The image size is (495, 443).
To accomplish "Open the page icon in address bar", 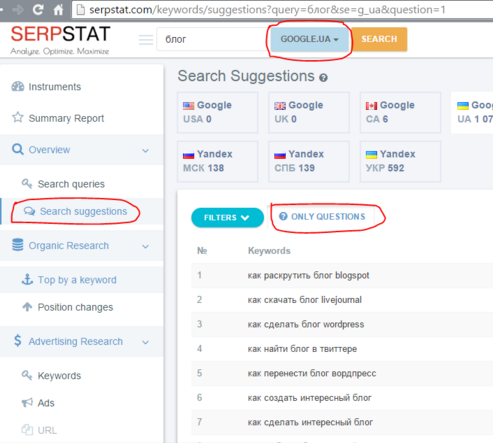I will click(x=80, y=10).
